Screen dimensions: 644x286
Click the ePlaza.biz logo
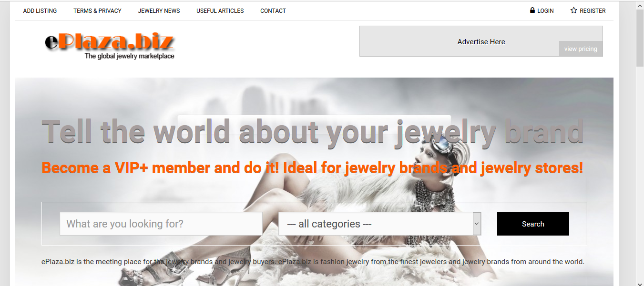click(110, 47)
